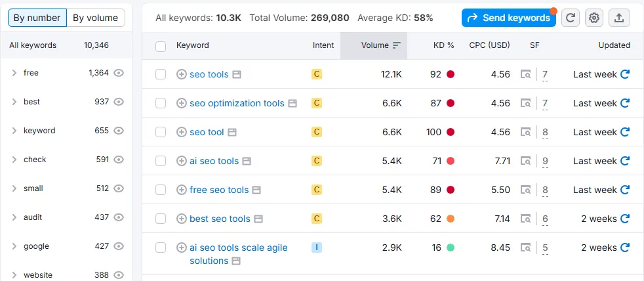
Task: Open table settings via the gear icon
Action: [x=594, y=18]
